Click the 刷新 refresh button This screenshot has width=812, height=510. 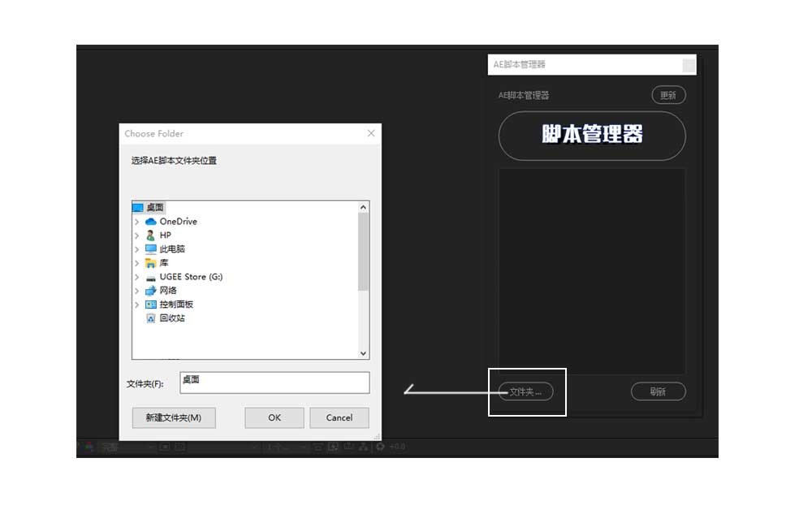(659, 392)
